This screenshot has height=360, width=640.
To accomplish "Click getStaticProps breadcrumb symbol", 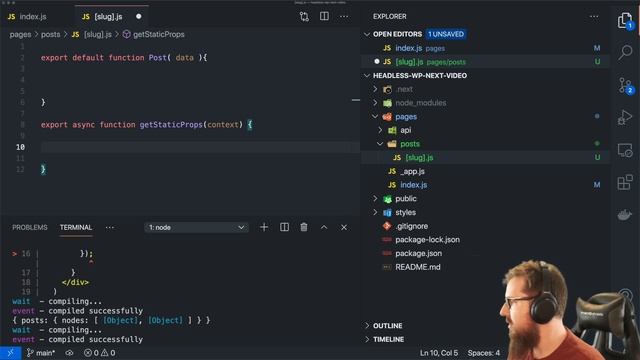I will click(158, 34).
